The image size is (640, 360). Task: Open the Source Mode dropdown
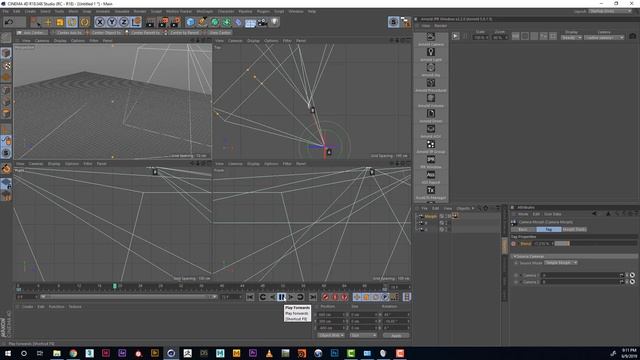(x=561, y=263)
